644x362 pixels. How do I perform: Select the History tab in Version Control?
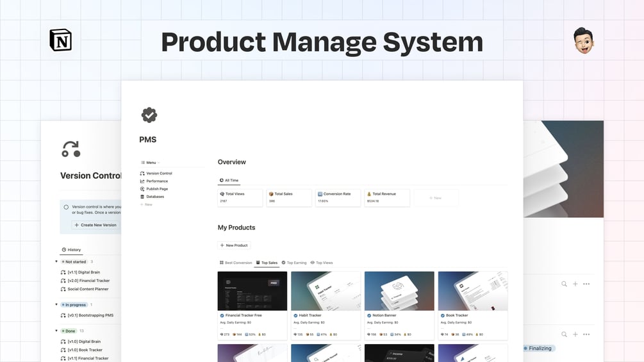coord(72,249)
